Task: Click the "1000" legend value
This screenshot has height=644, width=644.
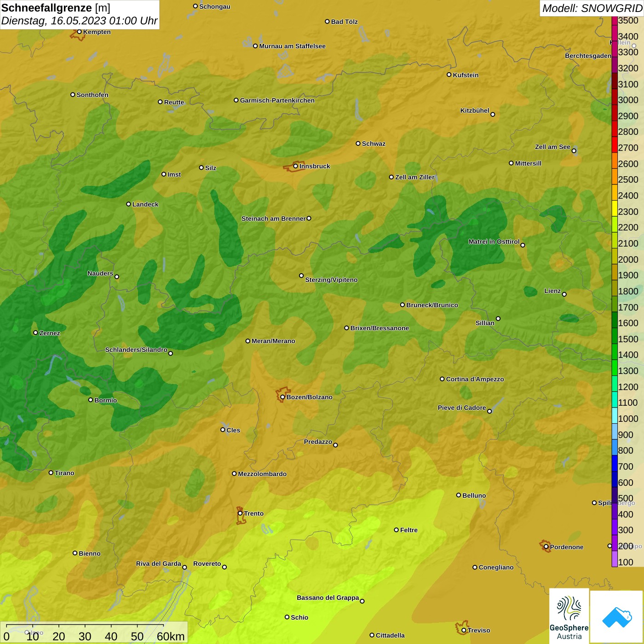Action: pyautogui.click(x=628, y=419)
